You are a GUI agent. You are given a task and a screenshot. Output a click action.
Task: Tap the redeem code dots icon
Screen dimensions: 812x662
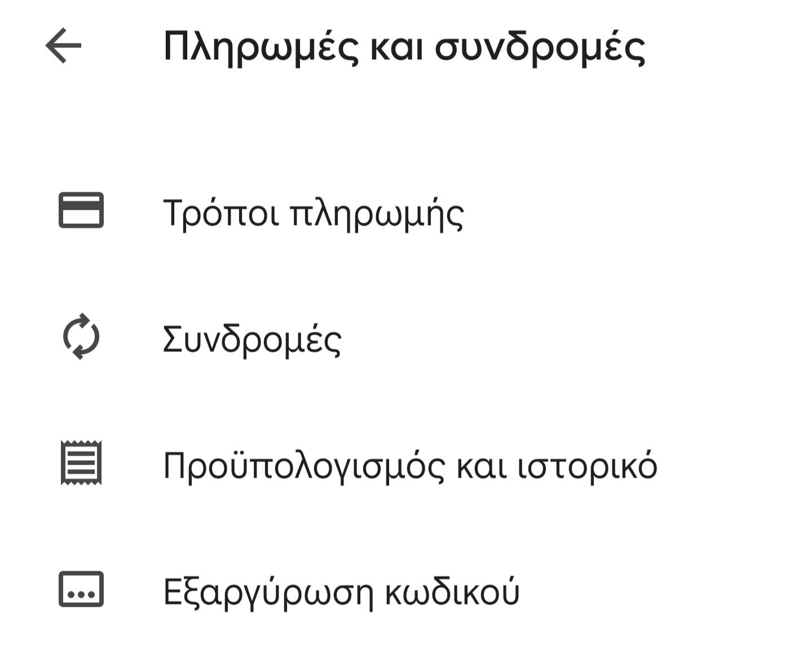81,589
